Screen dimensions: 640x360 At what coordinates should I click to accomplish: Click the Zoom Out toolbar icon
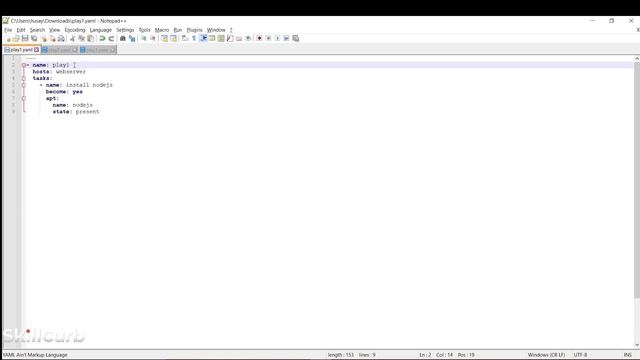click(153, 38)
